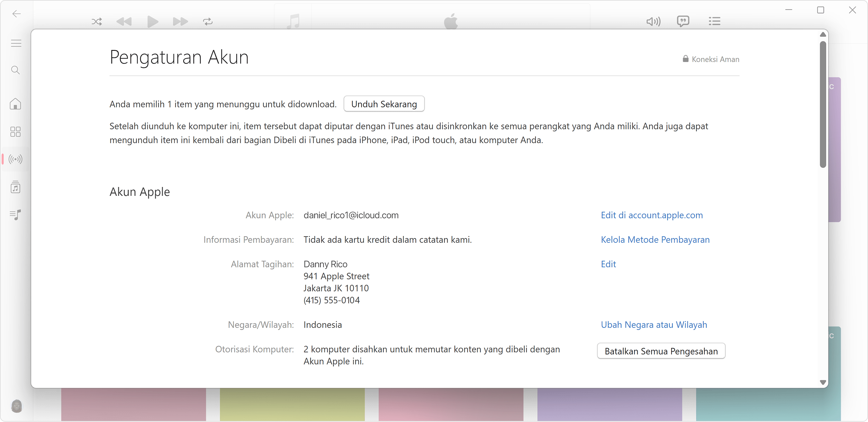This screenshot has height=422, width=868.
Task: Click Ubah Negara atau Wilayah
Action: [654, 325]
